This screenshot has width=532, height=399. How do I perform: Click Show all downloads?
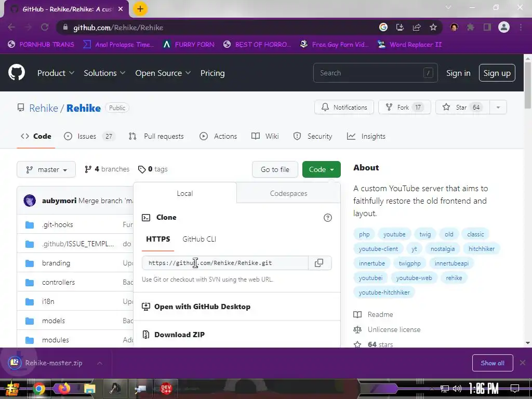(493, 363)
